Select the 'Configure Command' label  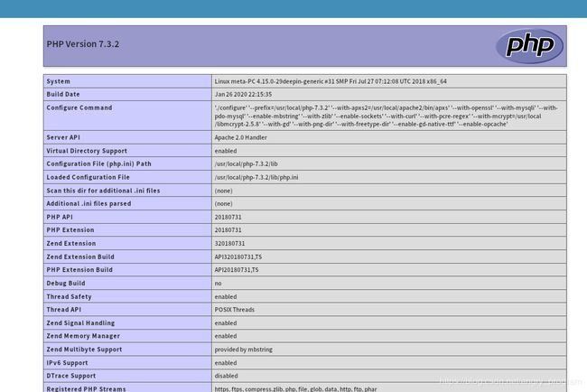79,107
